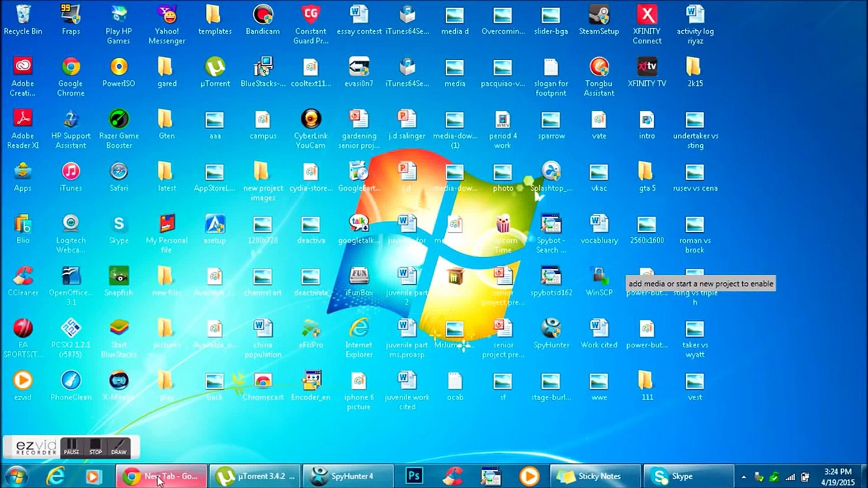Viewport: 868px width, 488px height.
Task: Open the XFINITY TV shortcut
Action: pyautogui.click(x=647, y=72)
